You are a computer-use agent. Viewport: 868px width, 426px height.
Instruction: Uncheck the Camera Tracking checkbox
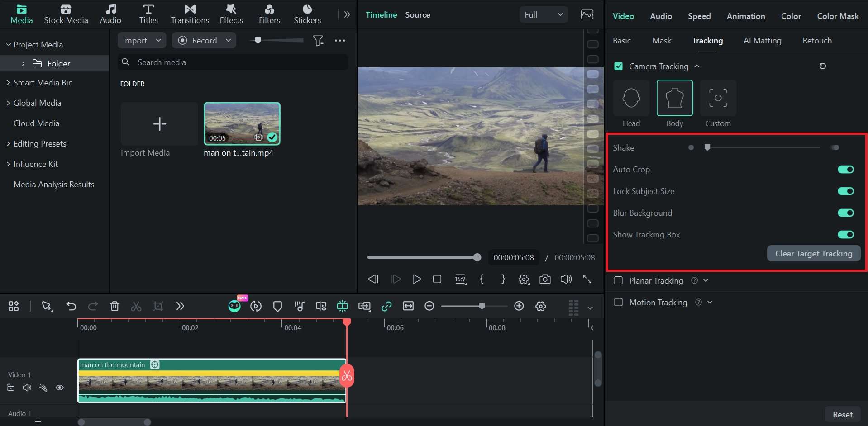(618, 66)
